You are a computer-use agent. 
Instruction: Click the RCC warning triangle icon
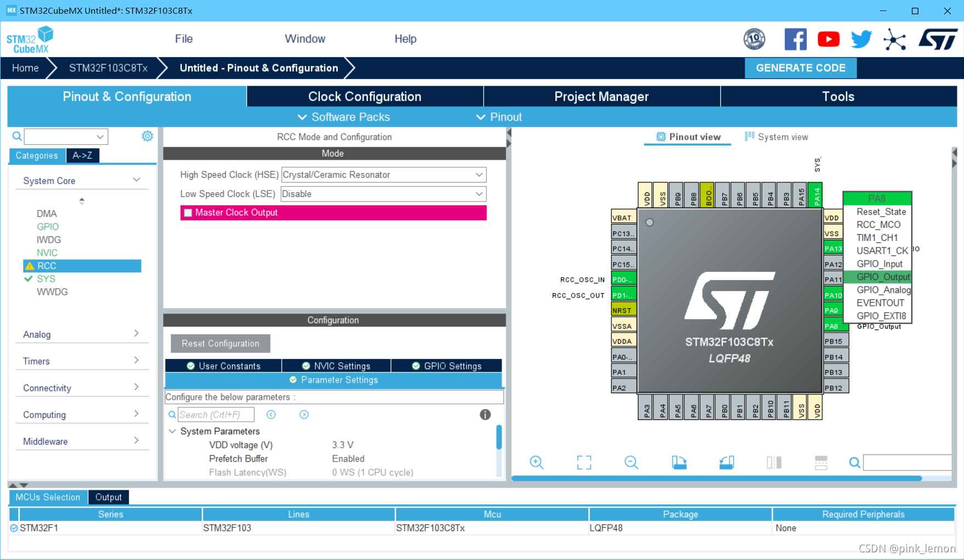point(30,266)
